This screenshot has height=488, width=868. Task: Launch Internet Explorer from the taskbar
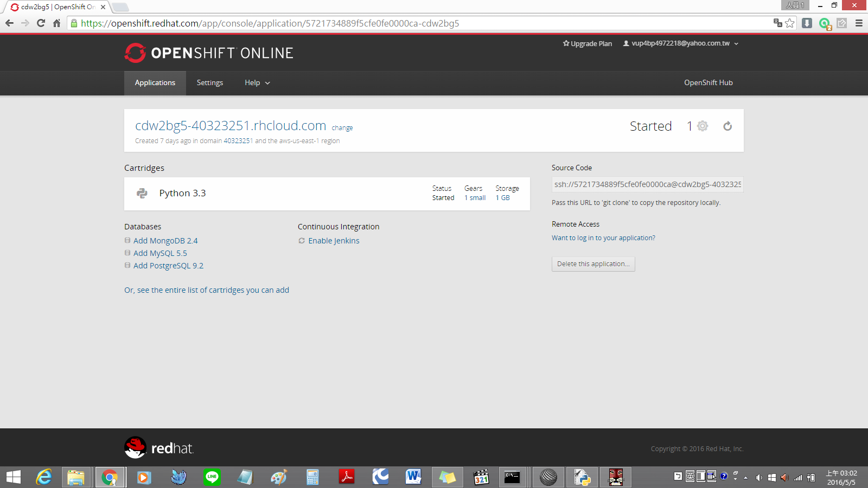click(x=43, y=477)
